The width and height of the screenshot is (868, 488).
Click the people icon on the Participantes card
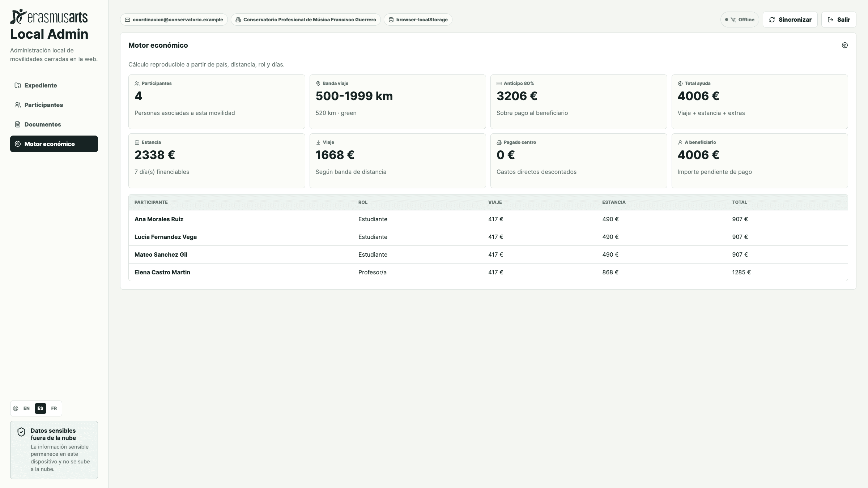[x=137, y=84]
